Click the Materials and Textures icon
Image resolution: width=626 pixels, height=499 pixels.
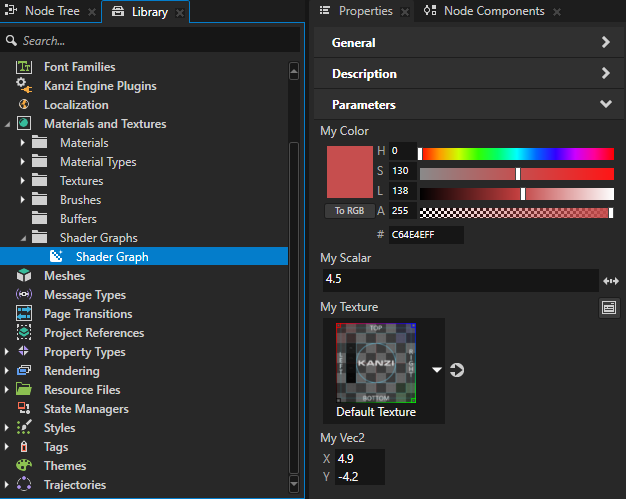click(x=24, y=123)
